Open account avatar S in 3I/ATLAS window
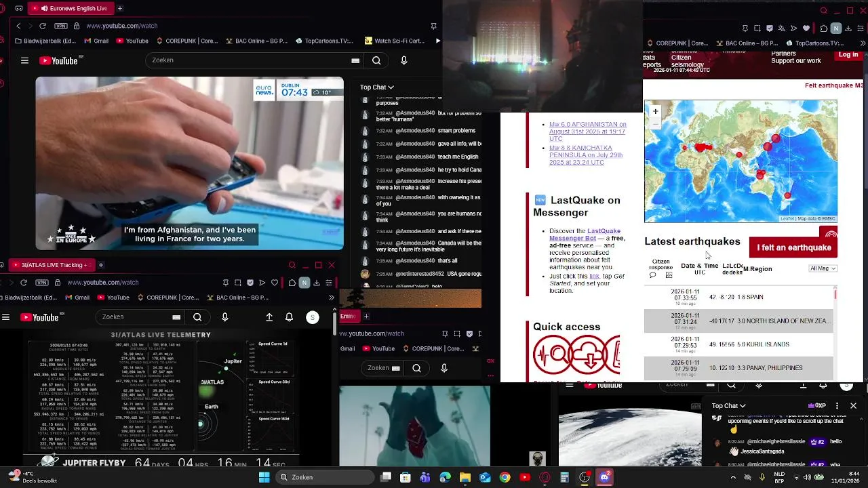The image size is (868, 488). point(313,317)
